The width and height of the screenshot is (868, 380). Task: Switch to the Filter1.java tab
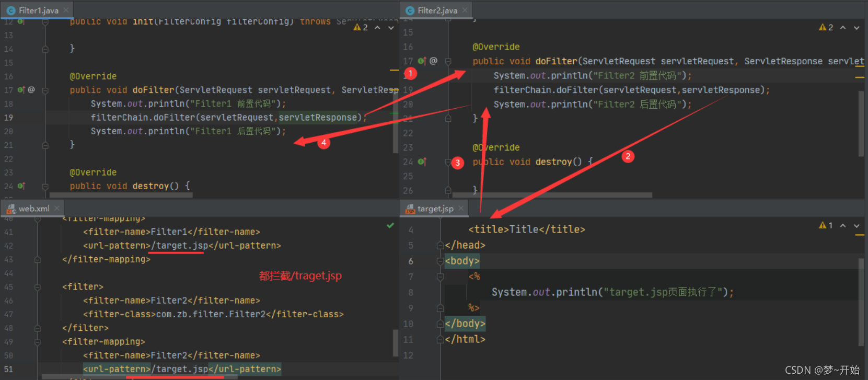(37, 10)
